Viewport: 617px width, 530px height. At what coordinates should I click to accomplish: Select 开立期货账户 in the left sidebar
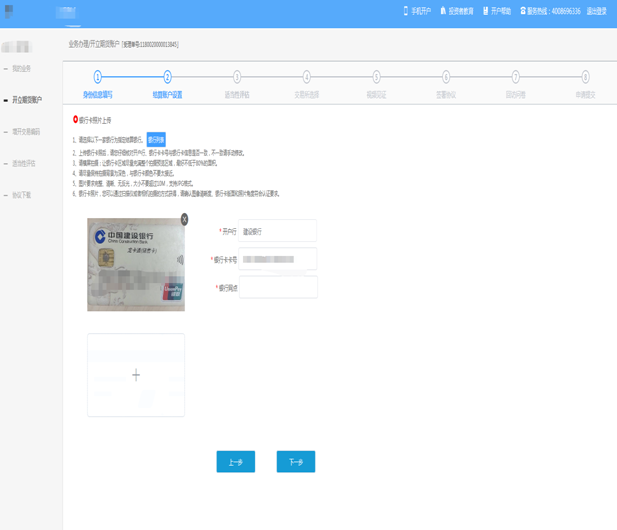(26, 100)
